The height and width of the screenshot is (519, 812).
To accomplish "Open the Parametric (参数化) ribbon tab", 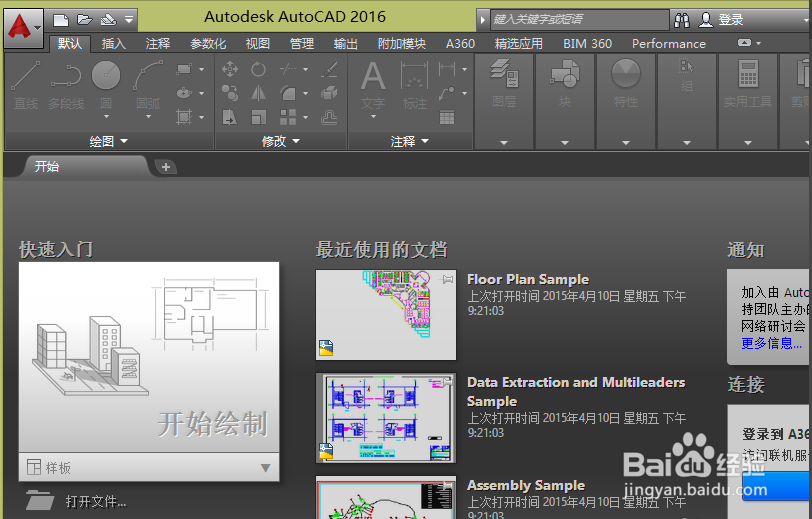I will (x=208, y=44).
